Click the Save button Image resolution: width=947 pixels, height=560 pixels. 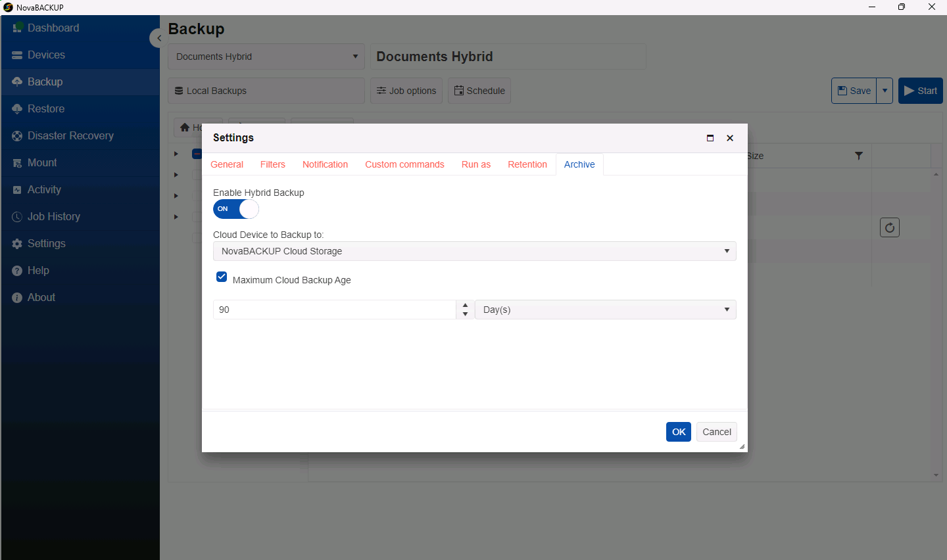(x=854, y=91)
